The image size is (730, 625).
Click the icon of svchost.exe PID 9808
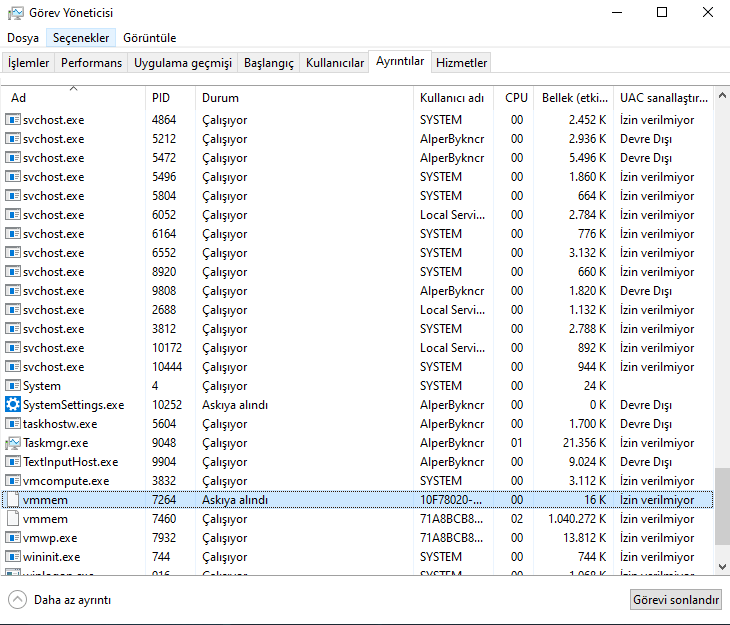coord(13,290)
